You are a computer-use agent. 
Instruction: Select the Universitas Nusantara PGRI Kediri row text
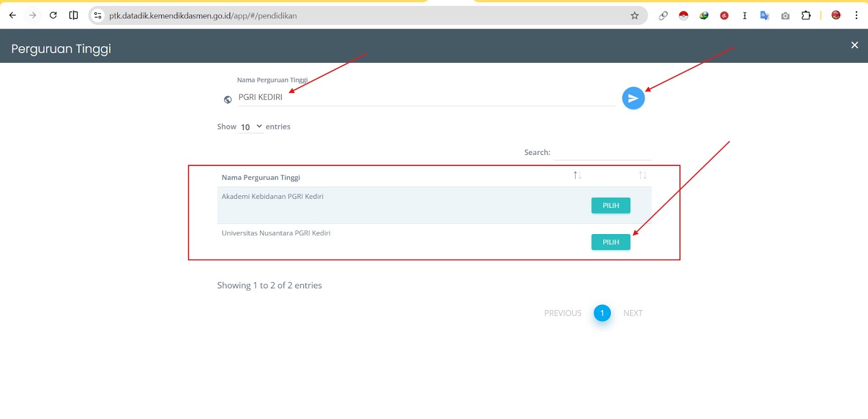point(276,233)
